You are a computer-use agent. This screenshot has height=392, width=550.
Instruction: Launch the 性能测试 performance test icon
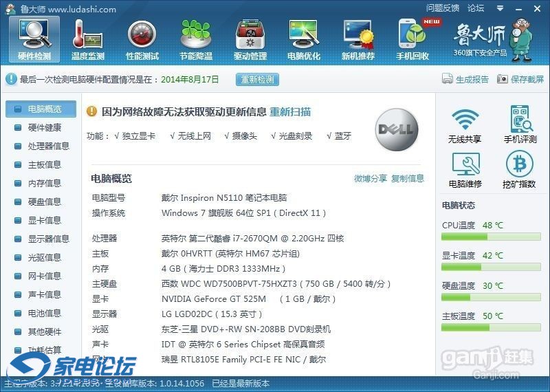[x=142, y=39]
